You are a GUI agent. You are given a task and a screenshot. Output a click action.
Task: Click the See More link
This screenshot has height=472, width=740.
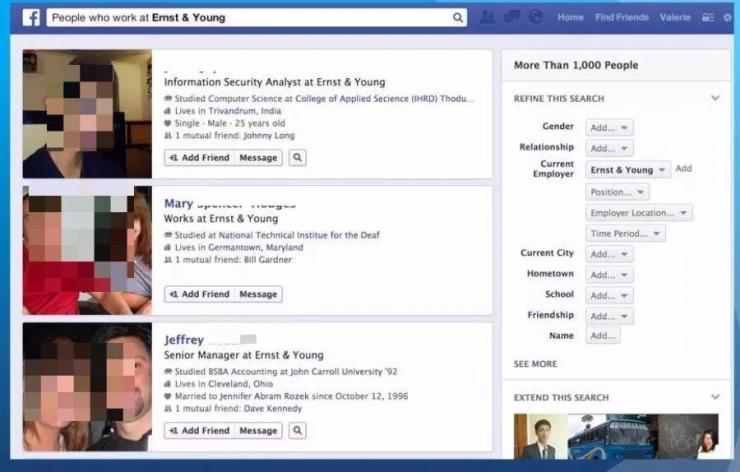click(x=535, y=364)
